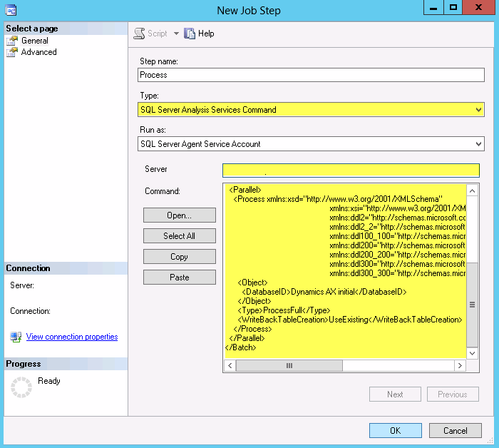Click the Next button
The image size is (499, 448).
click(x=395, y=394)
